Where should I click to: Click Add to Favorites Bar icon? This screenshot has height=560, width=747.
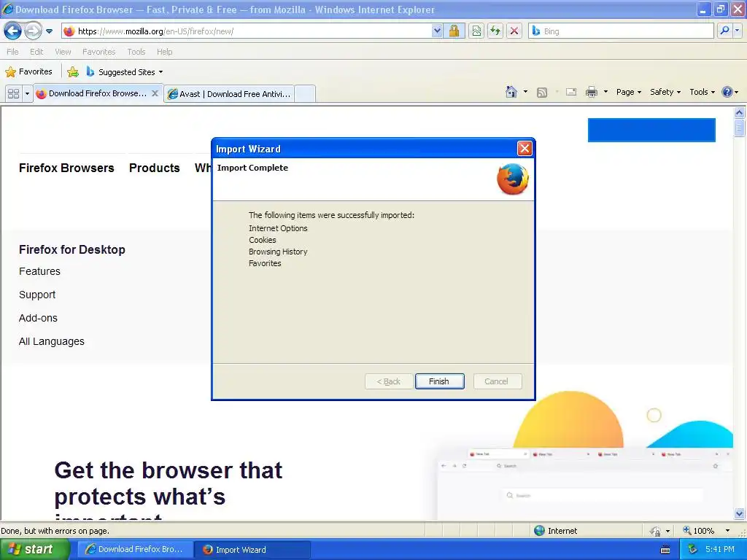point(73,72)
